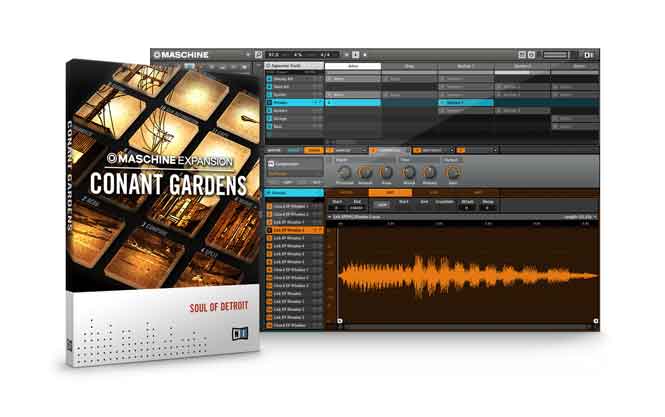This screenshot has width=665, height=417.
Task: Click the sample end marker handle
Action: (595, 321)
